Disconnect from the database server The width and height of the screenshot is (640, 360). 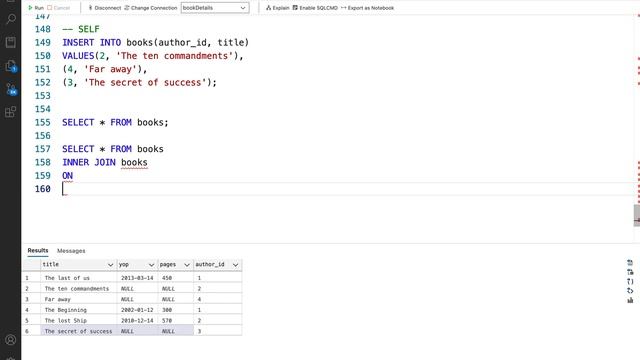(105, 8)
